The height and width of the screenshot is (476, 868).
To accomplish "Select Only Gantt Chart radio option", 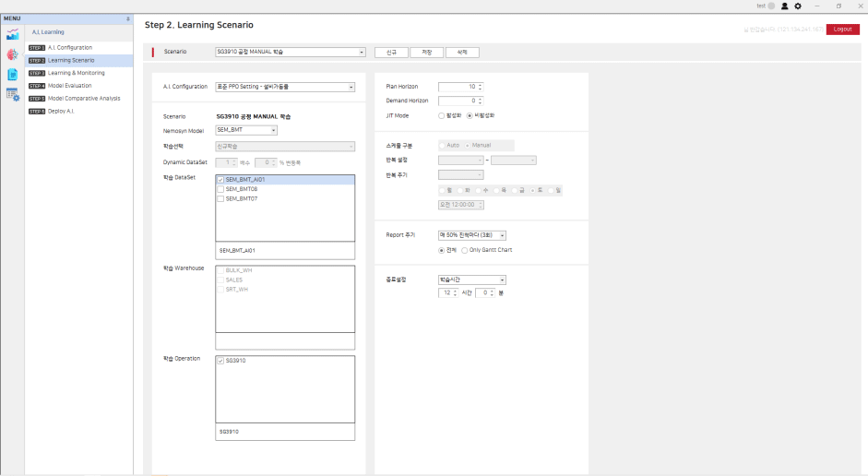I will point(465,250).
